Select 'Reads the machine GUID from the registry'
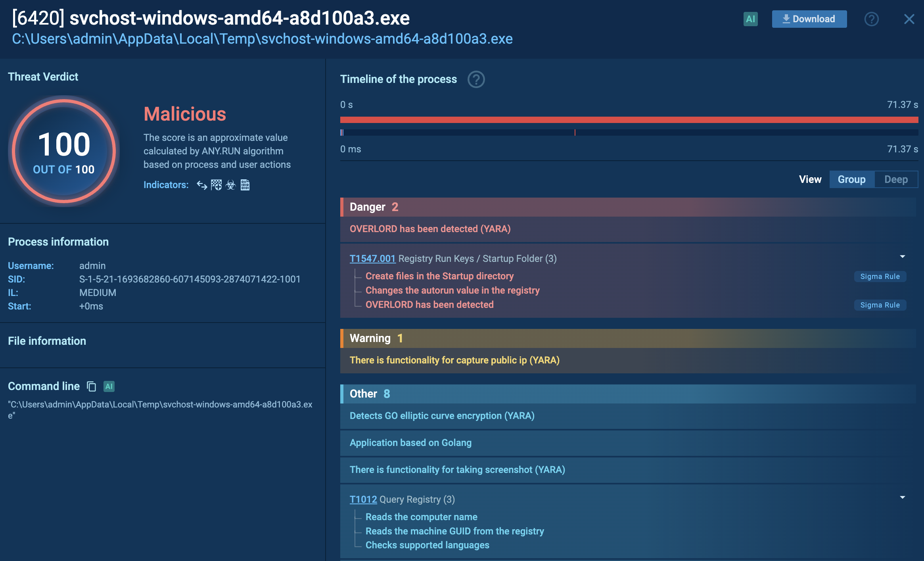The height and width of the screenshot is (561, 924). click(454, 531)
